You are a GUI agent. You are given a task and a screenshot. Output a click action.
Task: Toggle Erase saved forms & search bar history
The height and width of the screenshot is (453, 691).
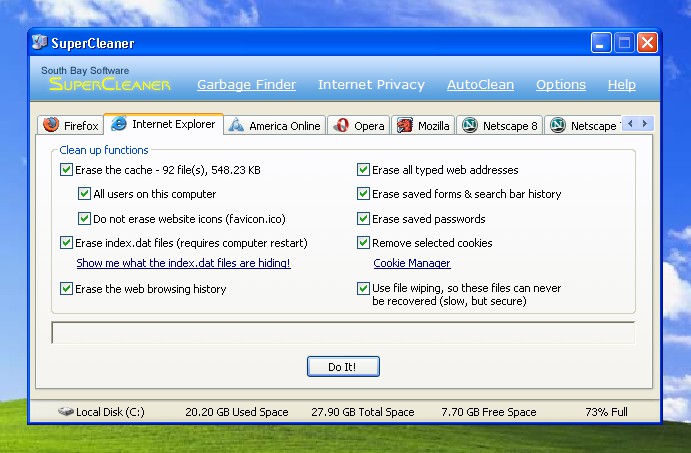coord(363,194)
